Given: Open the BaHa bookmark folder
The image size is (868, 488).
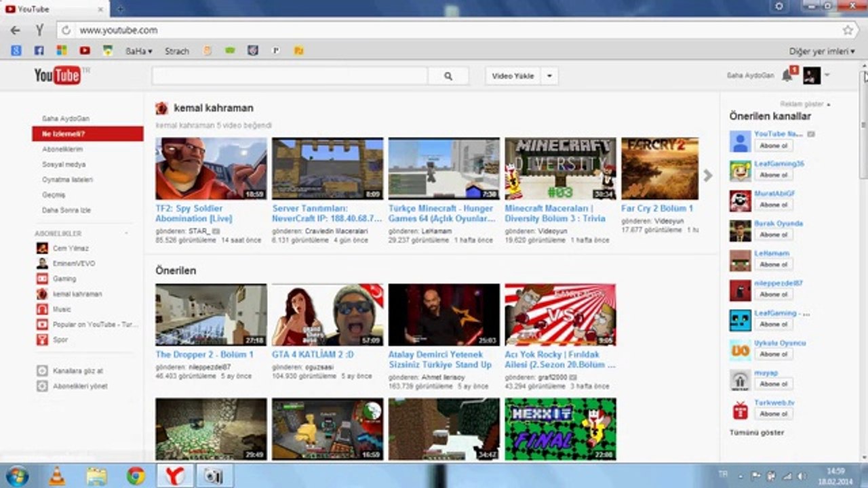Looking at the screenshot, I should 138,51.
